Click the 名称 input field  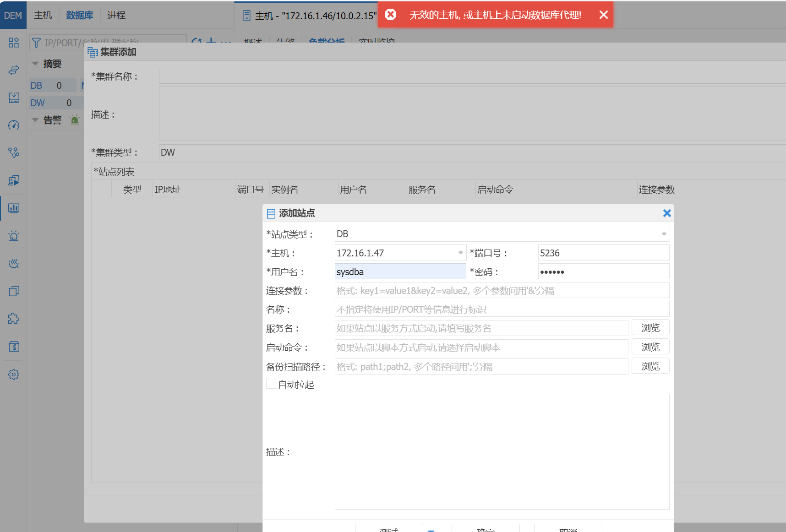pos(502,309)
